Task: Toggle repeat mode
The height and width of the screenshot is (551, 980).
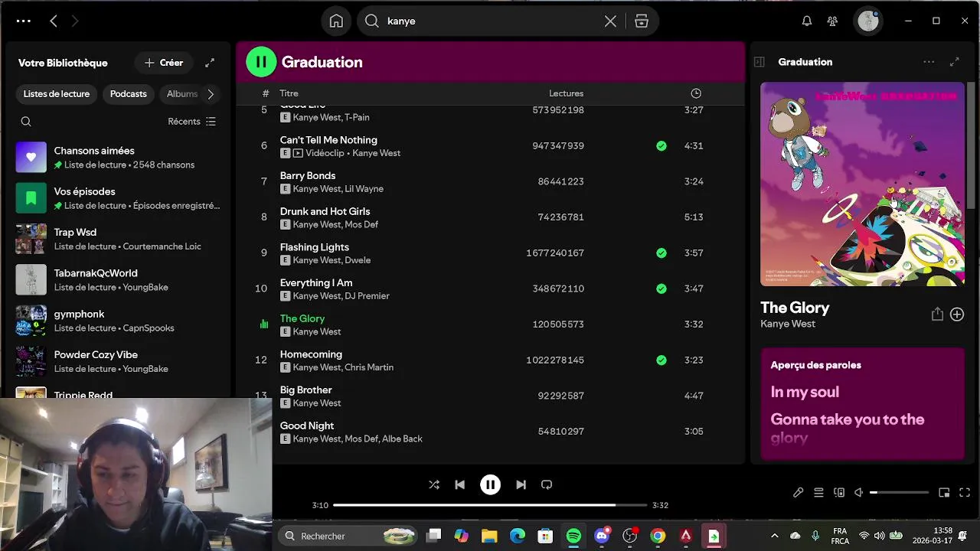Action: pyautogui.click(x=547, y=484)
